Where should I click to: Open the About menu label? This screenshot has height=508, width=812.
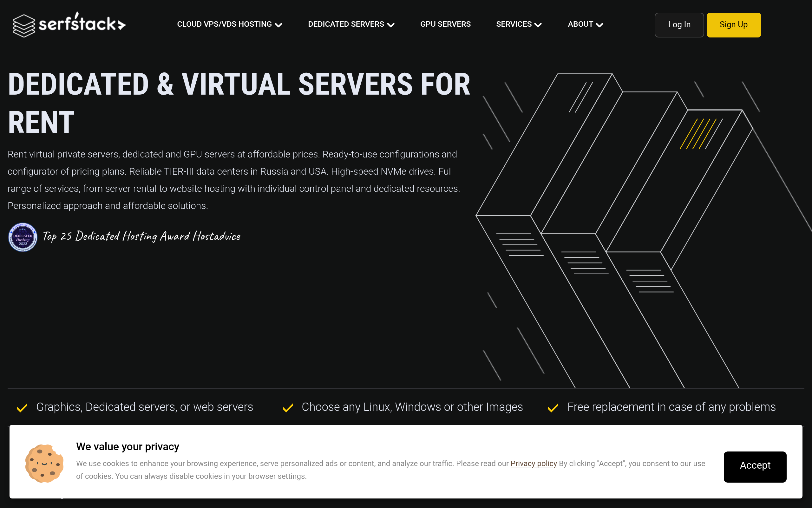tap(580, 24)
